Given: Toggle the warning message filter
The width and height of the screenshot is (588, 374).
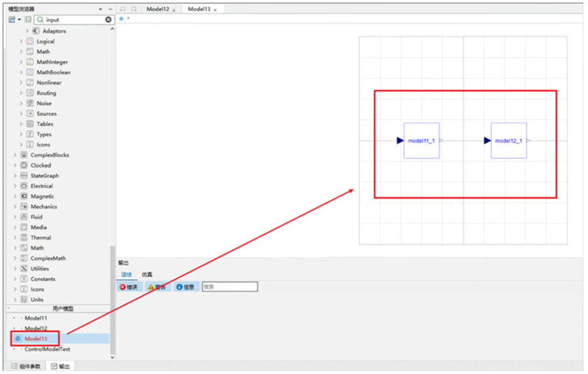Looking at the screenshot, I should [x=157, y=287].
